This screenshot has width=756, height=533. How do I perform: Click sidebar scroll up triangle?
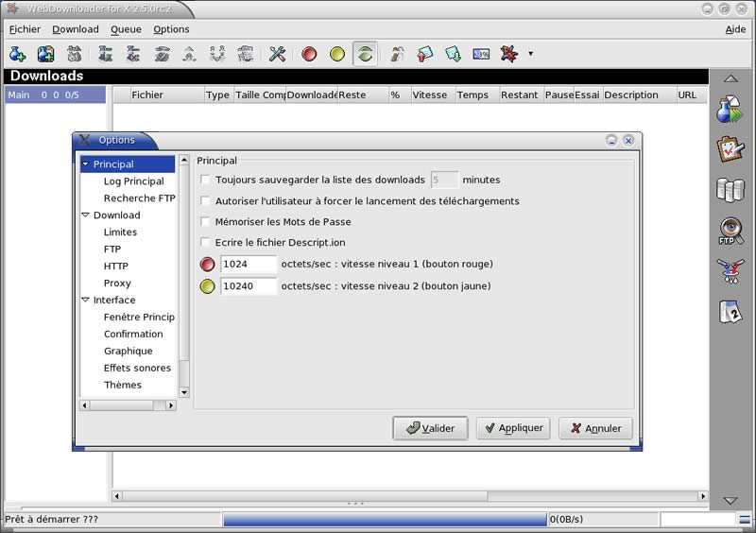tap(730, 78)
